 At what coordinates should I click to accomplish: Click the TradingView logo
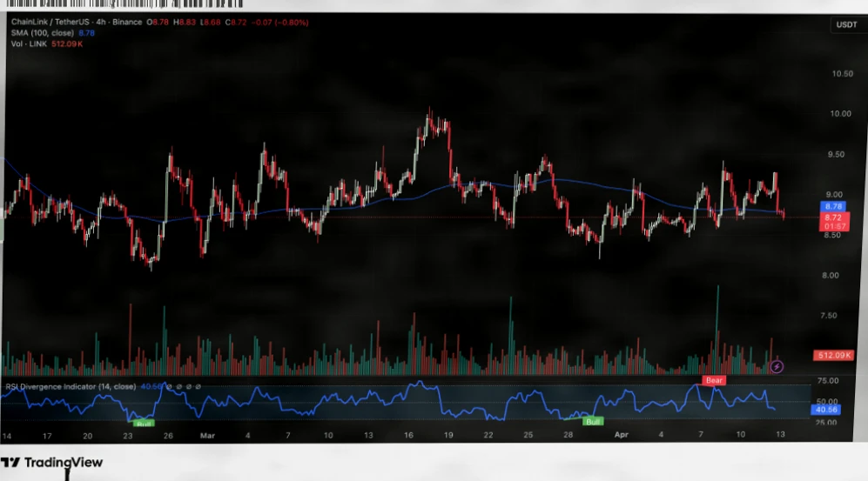pos(51,463)
